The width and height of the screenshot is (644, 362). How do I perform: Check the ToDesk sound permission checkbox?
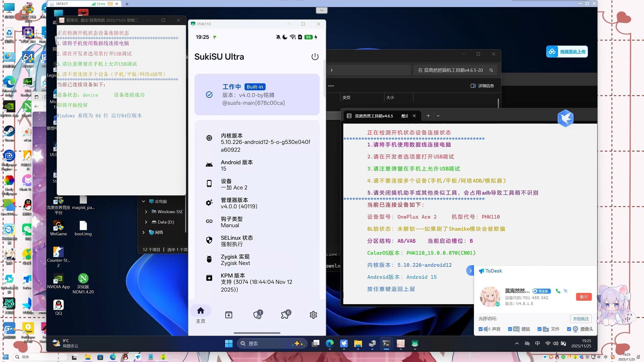coord(480,329)
